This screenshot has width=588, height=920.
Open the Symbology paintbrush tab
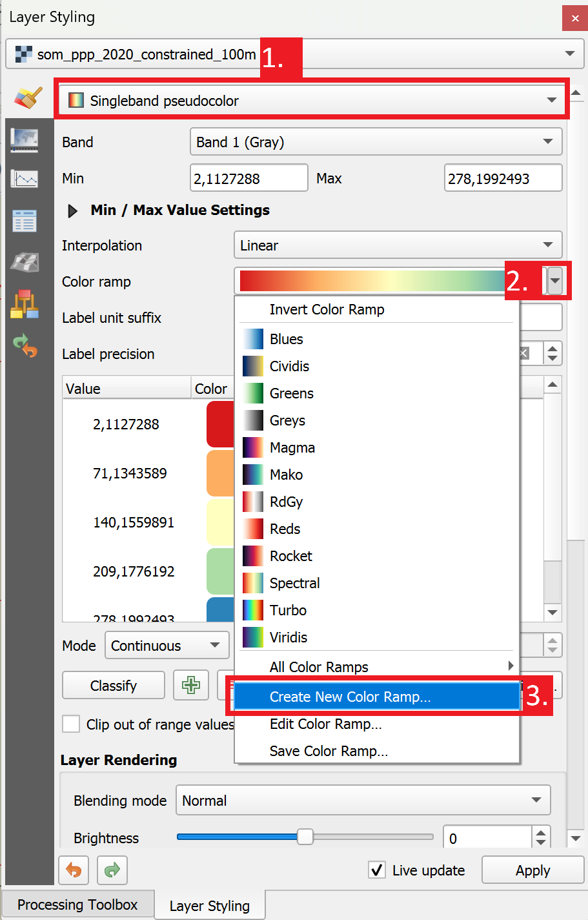[x=28, y=98]
